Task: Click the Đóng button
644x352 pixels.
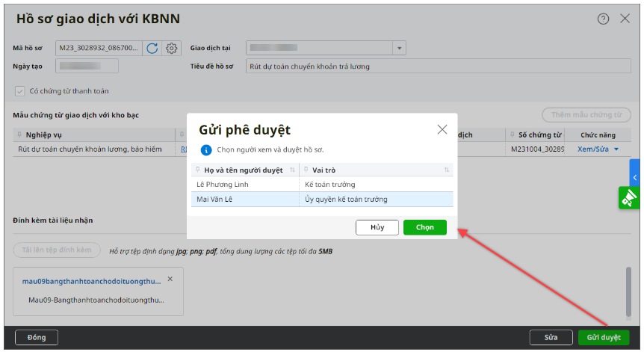Action: coord(37,337)
